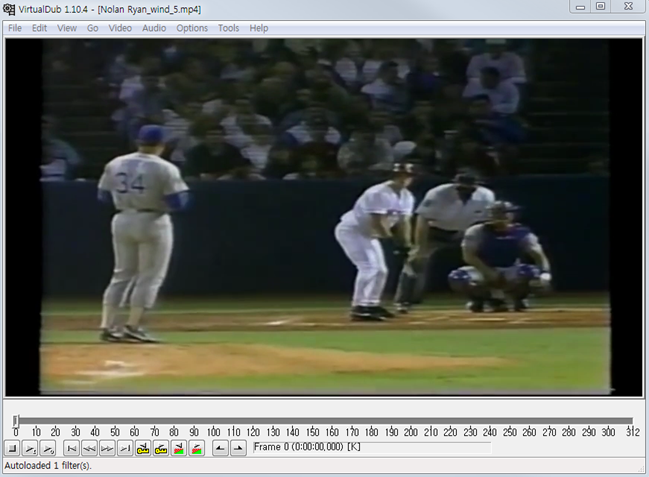
Task: Click the VirtualDub title bar icon
Action: click(9, 9)
